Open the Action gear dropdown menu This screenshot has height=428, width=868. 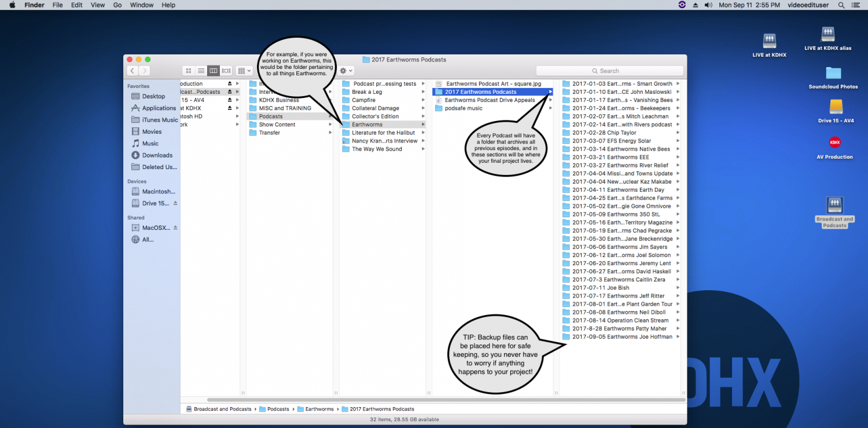[345, 71]
